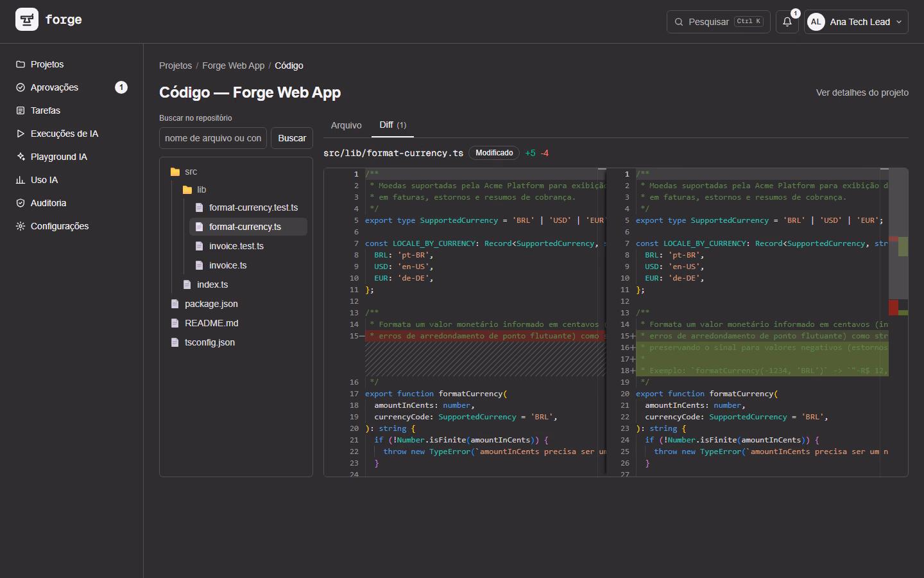Open invoice.ts file
The width and height of the screenshot is (924, 578).
pos(248,265)
